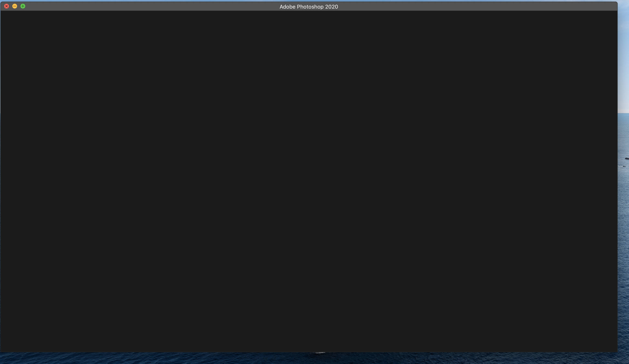Minimize the Photoshop window to the Dock
Viewport: 629px width, 364px height.
point(14,6)
